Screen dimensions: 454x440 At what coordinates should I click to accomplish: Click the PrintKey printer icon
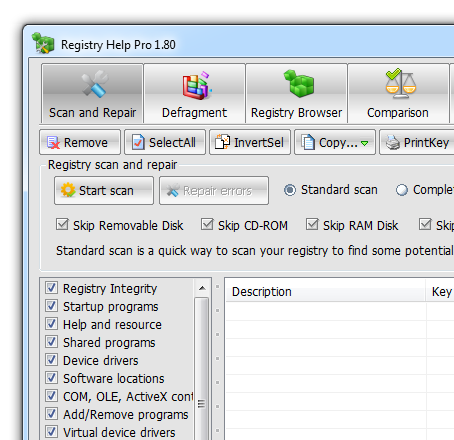(393, 143)
